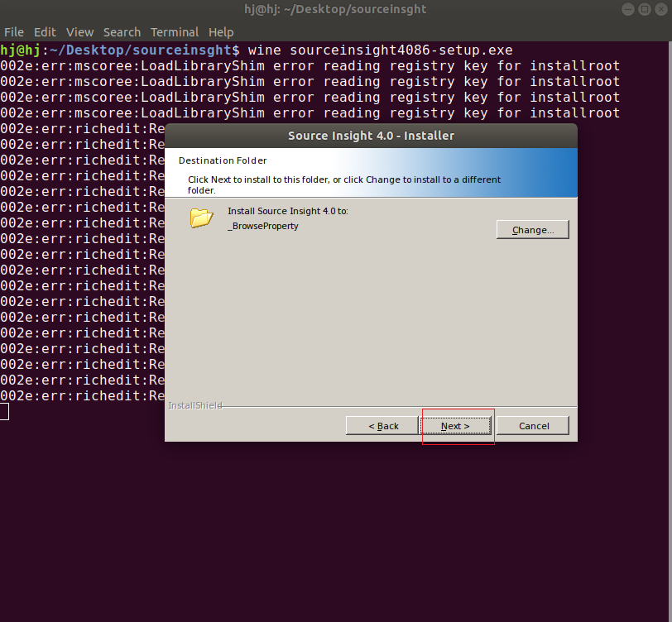This screenshot has height=622, width=672.
Task: Open the Terminal menu
Action: [174, 32]
